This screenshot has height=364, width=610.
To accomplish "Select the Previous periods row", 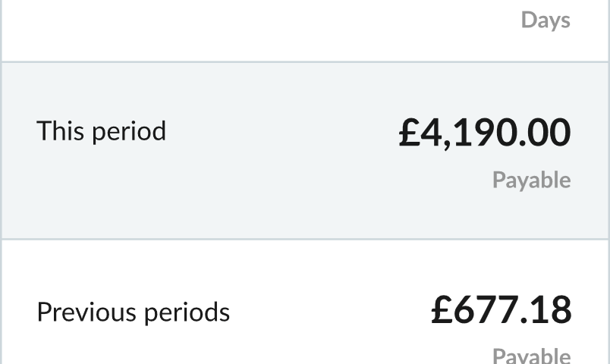I will coord(305,302).
